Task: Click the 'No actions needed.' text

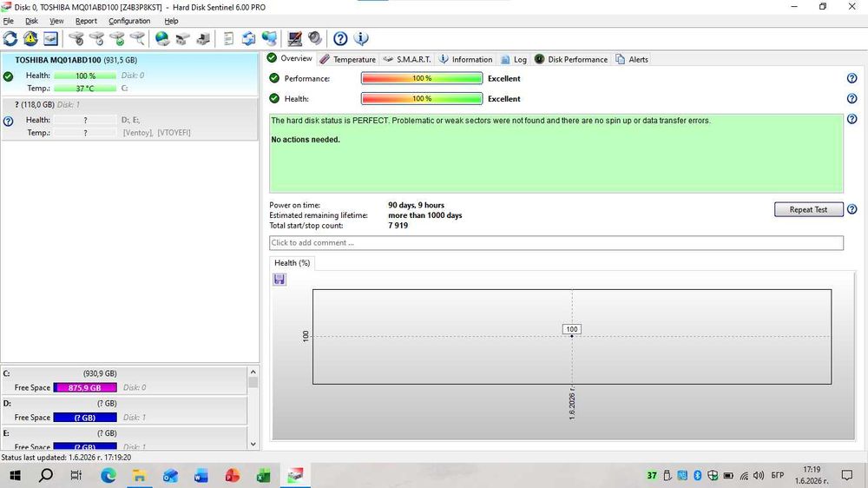Action: [306, 140]
